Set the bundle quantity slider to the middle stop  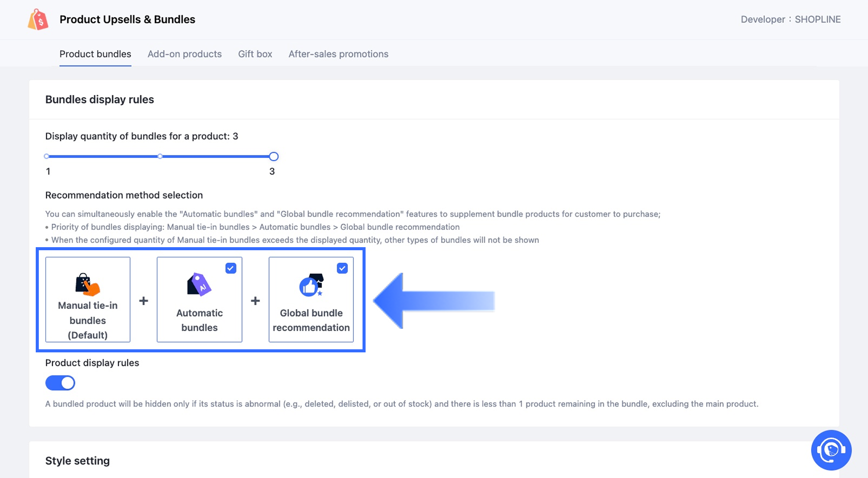pyautogui.click(x=160, y=156)
